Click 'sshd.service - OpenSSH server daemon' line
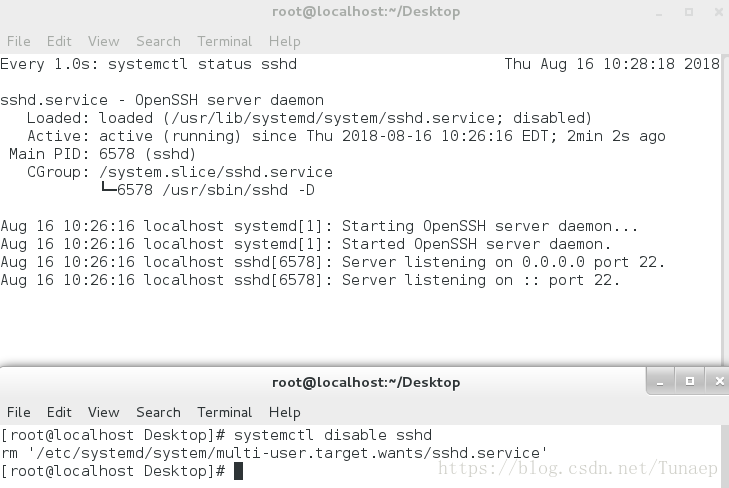 (x=162, y=100)
